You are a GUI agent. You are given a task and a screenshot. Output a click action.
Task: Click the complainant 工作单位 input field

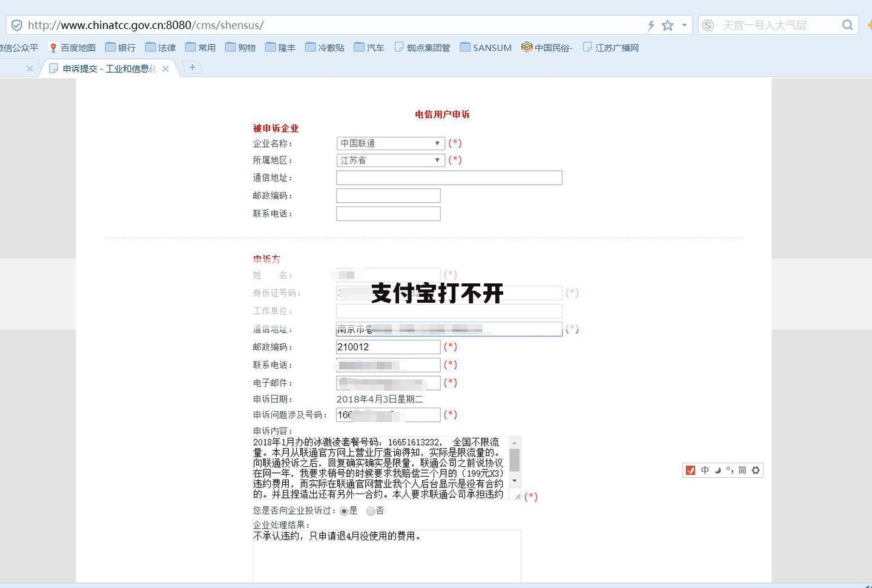(449, 311)
